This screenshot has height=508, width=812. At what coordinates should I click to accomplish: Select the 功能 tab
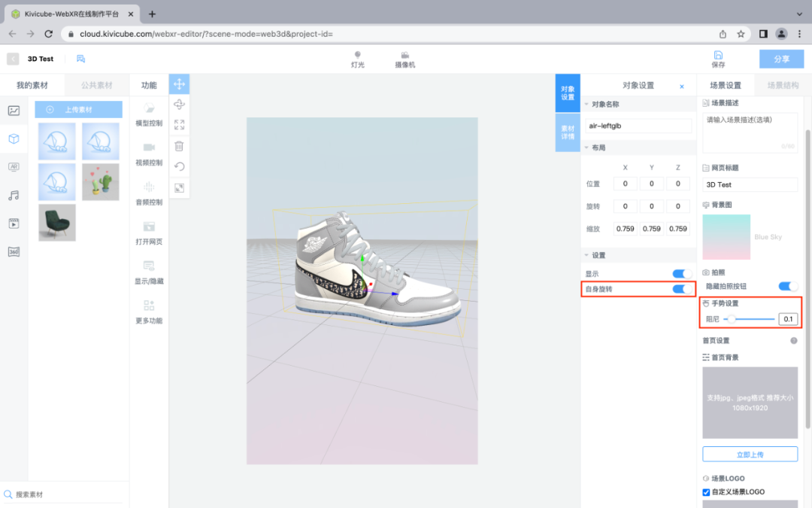[149, 85]
